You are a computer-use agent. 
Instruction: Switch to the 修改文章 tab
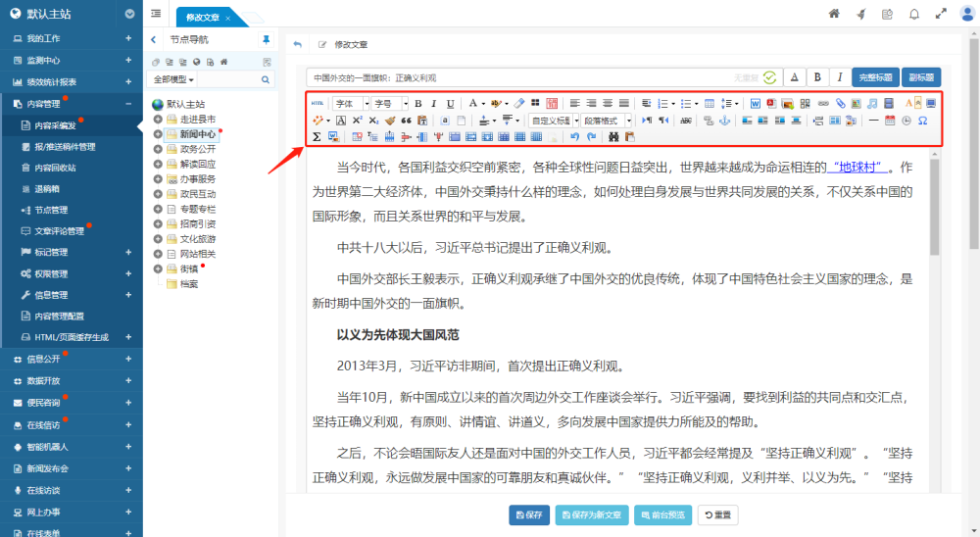click(x=204, y=18)
